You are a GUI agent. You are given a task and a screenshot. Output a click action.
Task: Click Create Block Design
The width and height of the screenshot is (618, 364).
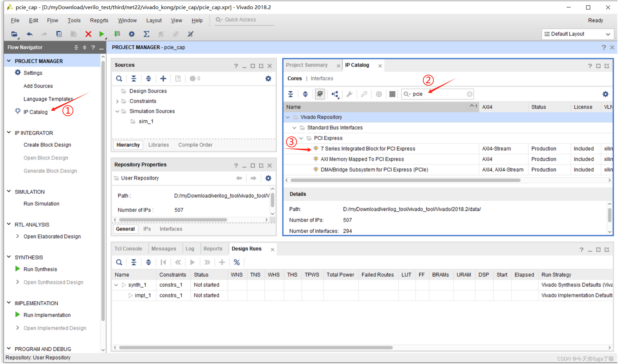(47, 145)
